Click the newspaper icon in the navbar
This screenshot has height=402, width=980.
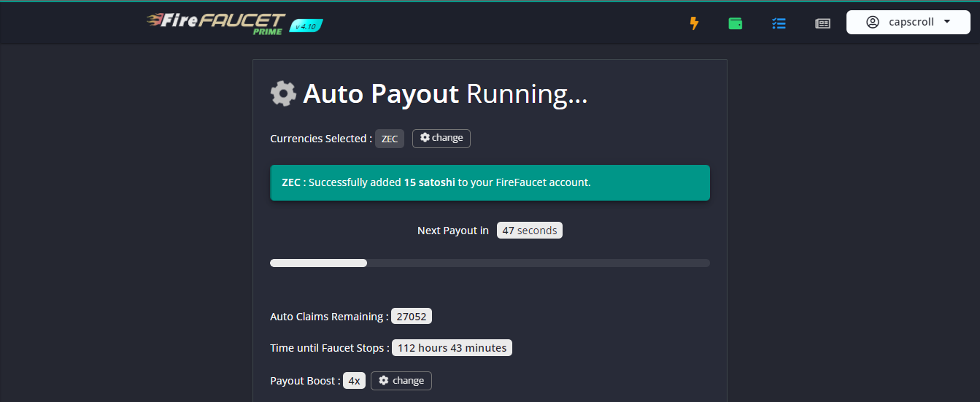click(822, 23)
